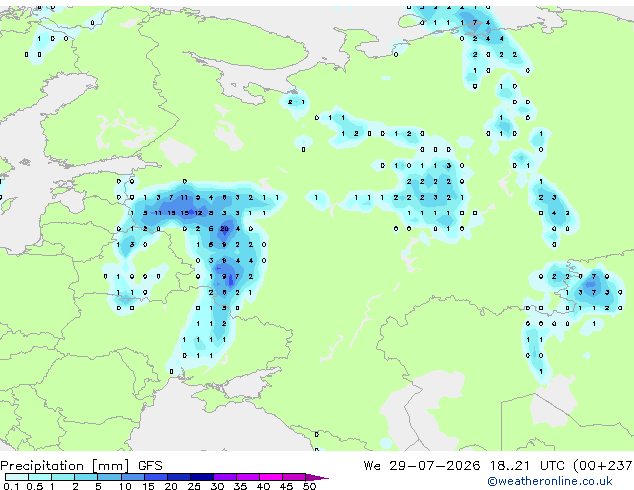Click the '12' precipitation value on map

[198, 213]
